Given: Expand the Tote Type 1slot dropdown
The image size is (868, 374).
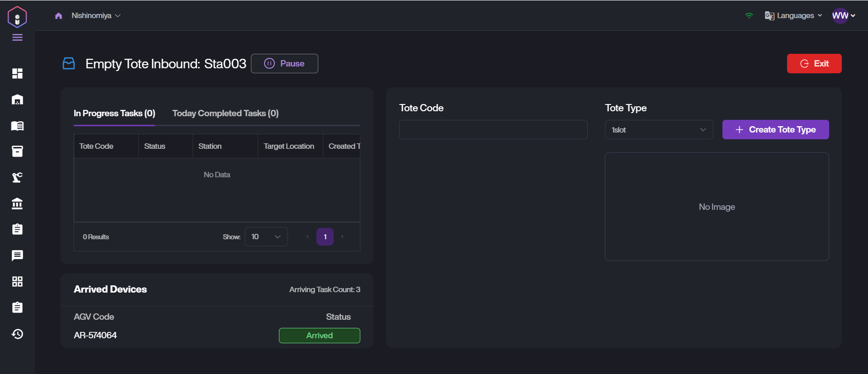Looking at the screenshot, I should pyautogui.click(x=659, y=130).
